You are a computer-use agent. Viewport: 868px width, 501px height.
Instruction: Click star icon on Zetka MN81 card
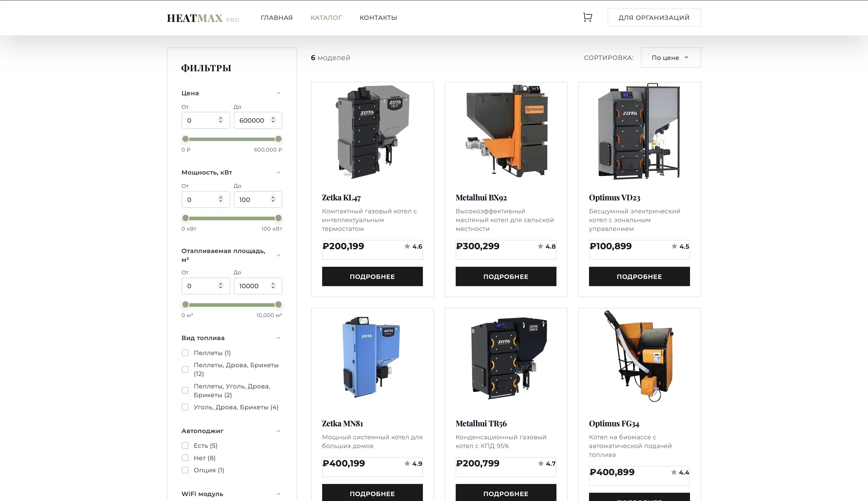pyautogui.click(x=407, y=463)
